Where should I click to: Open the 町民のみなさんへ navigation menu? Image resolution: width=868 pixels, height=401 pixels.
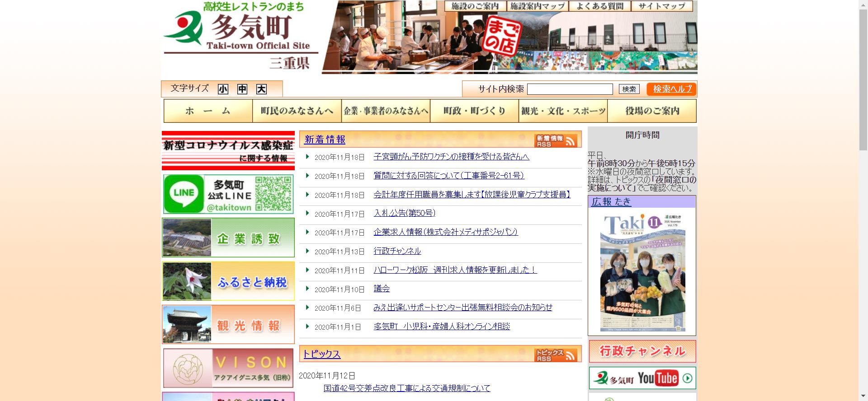point(297,111)
